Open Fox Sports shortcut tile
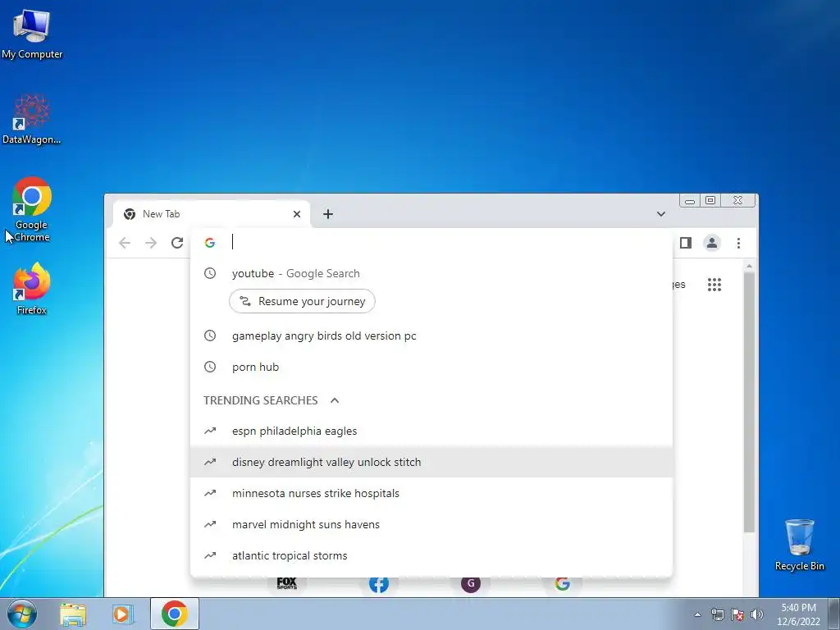The image size is (840, 630). coord(286,583)
